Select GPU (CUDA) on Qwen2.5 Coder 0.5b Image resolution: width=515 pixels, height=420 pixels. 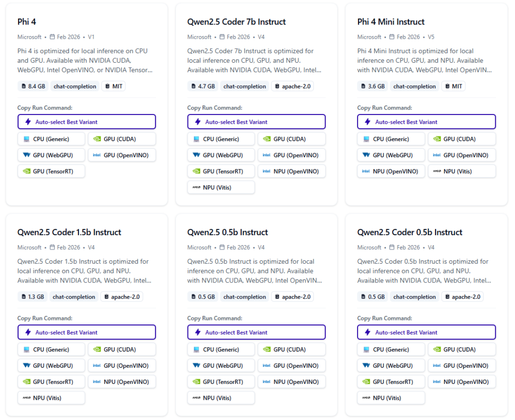[461, 349]
